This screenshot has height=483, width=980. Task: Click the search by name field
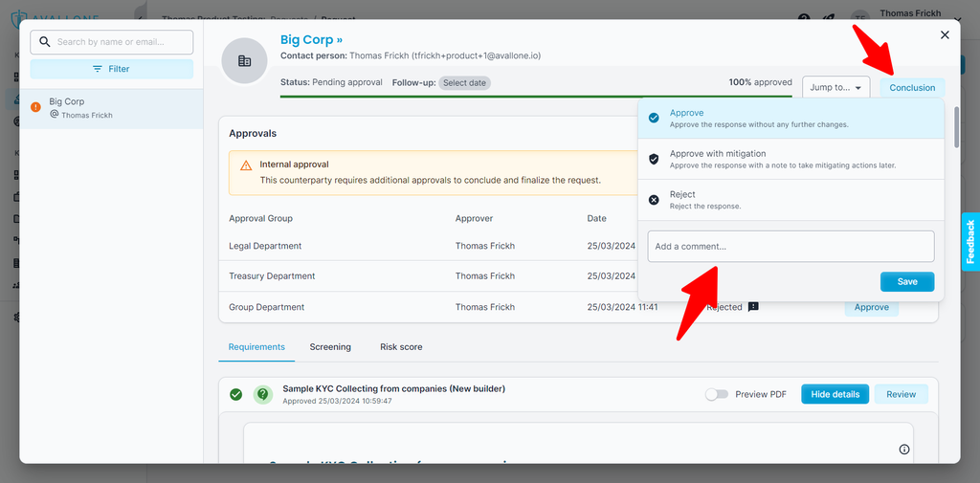click(x=112, y=42)
